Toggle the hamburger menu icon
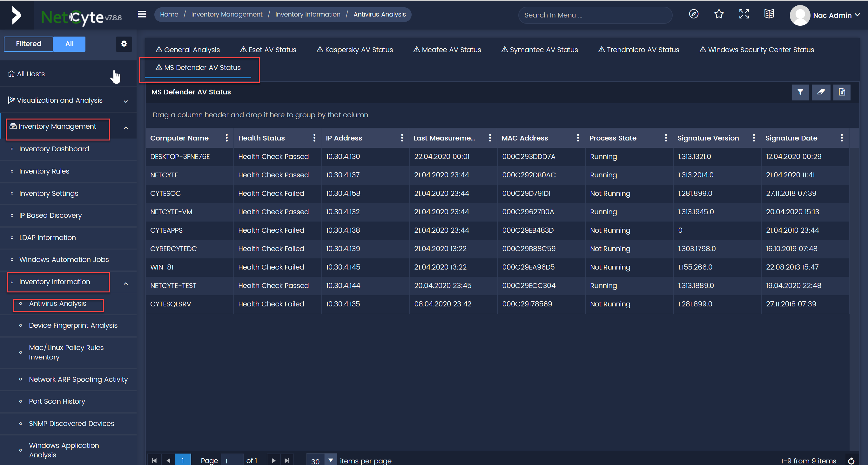Image resolution: width=868 pixels, height=465 pixels. coord(142,14)
